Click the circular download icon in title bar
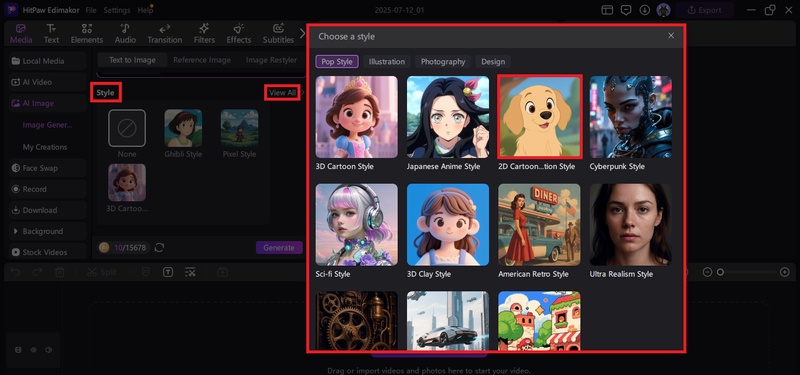The height and width of the screenshot is (375, 800). 644,10
